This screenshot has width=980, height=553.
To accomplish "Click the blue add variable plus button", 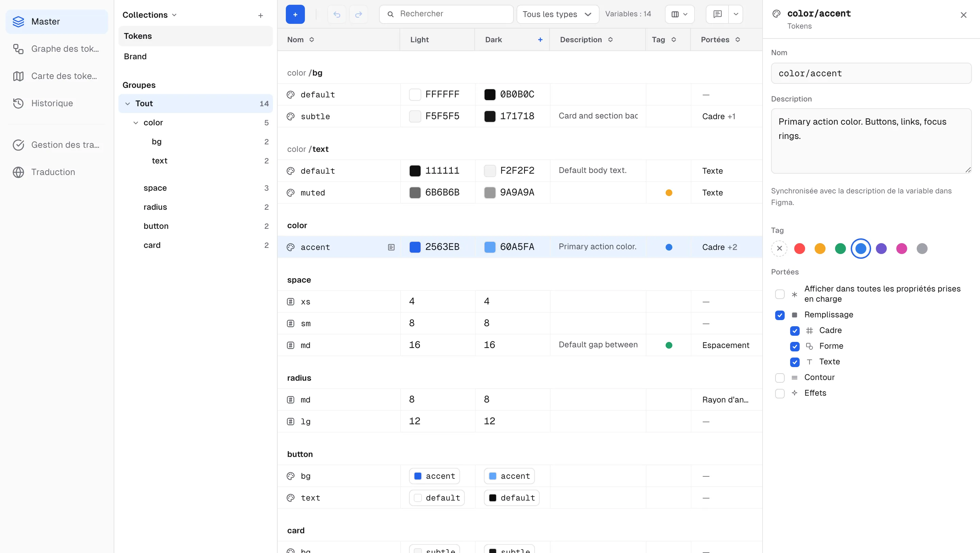I will pyautogui.click(x=295, y=14).
